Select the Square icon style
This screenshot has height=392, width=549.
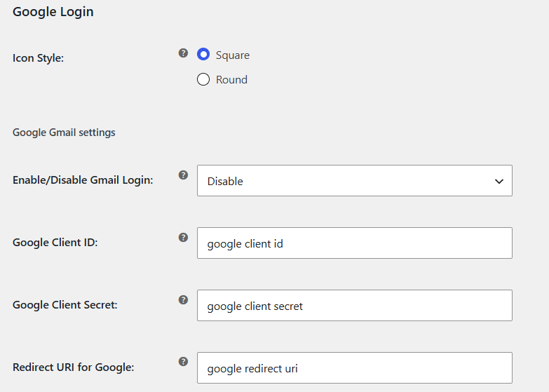[203, 54]
